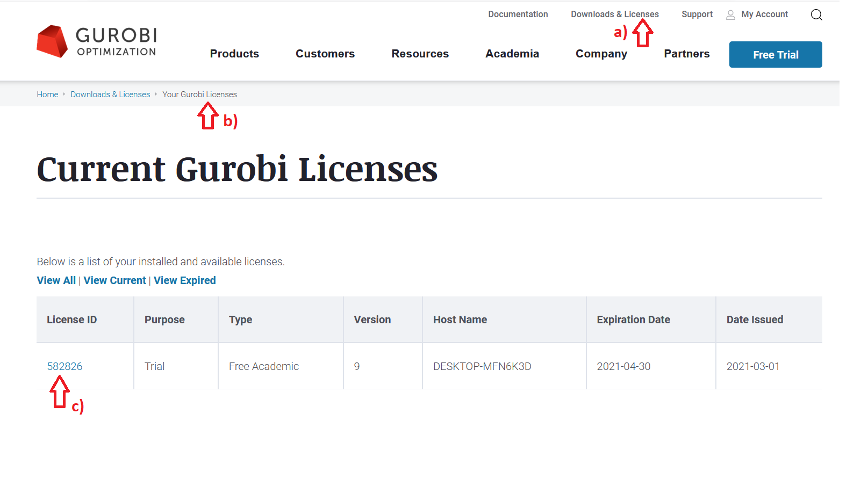Screen dimensions: 868x479
Task: Open the Partners menu
Action: 687,54
